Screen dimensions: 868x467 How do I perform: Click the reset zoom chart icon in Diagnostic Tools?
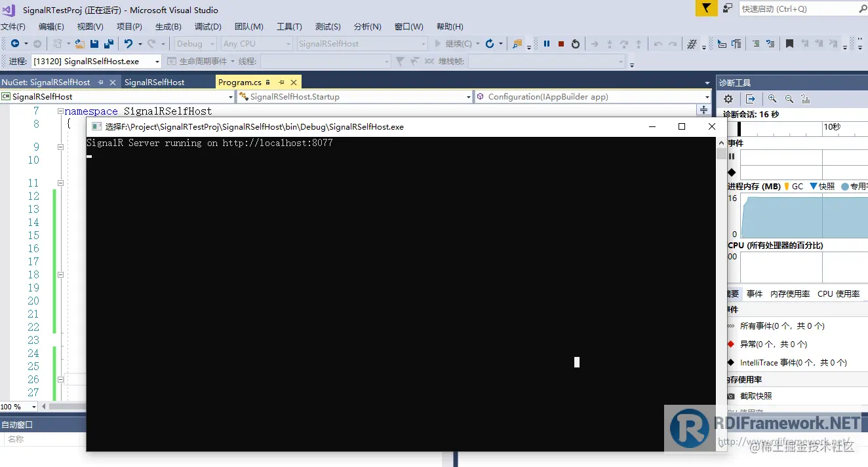coord(806,99)
